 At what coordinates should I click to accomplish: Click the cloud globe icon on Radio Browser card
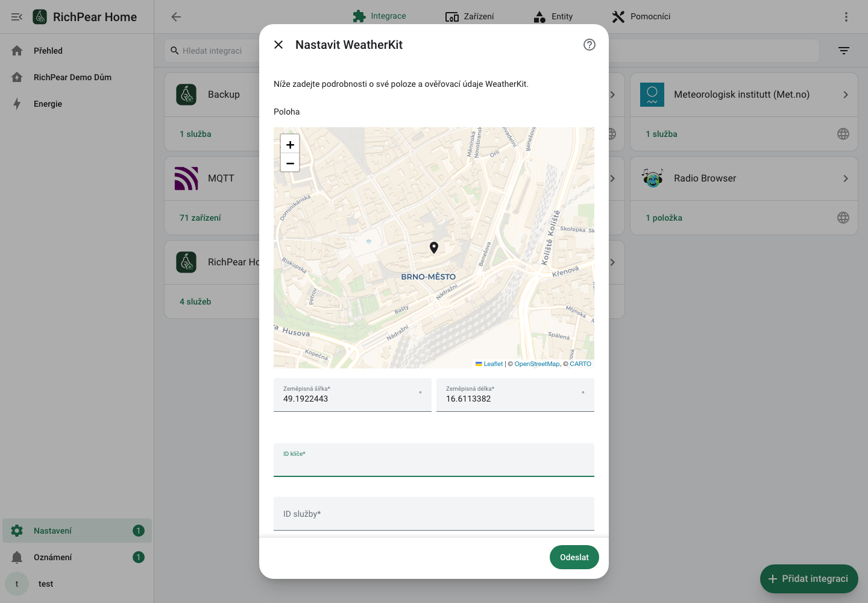point(843,218)
